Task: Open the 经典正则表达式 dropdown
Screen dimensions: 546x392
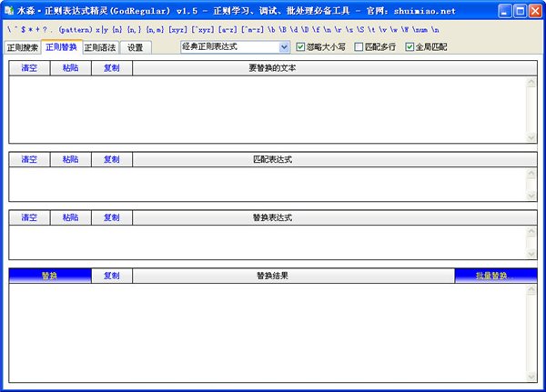Action: coord(236,47)
